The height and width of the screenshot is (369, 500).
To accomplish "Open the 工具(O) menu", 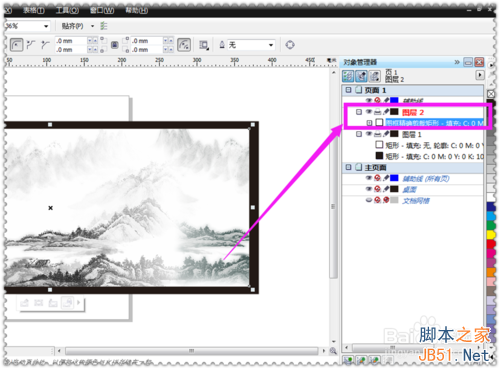I will 67,11.
